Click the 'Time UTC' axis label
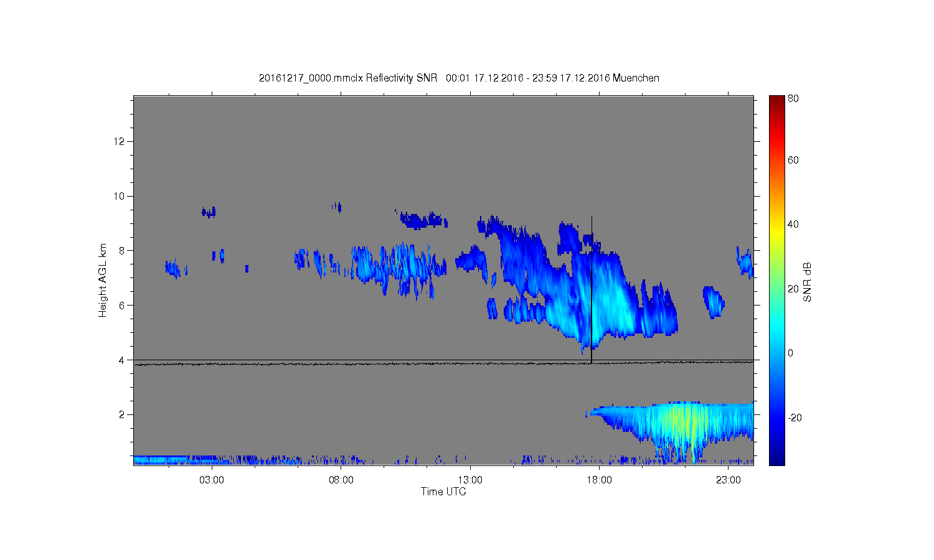The height and width of the screenshot is (560, 934). [x=443, y=492]
